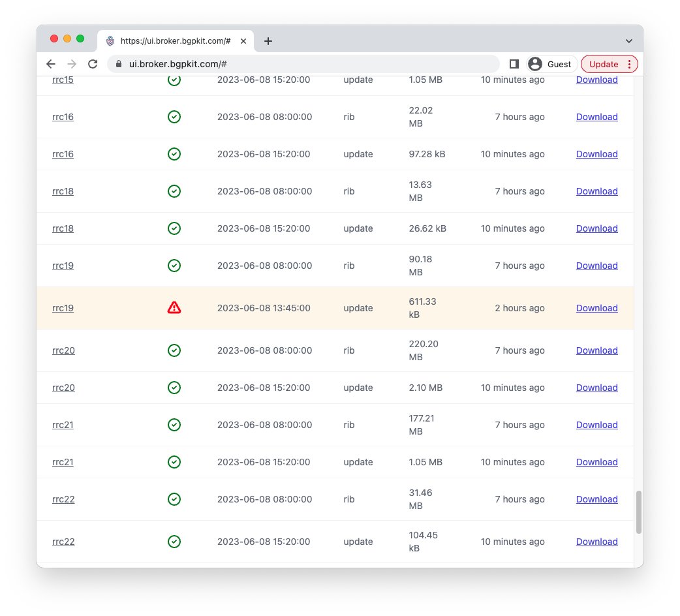The image size is (680, 616).
Task: Reload the page with the refresh icon
Action: pyautogui.click(x=93, y=64)
